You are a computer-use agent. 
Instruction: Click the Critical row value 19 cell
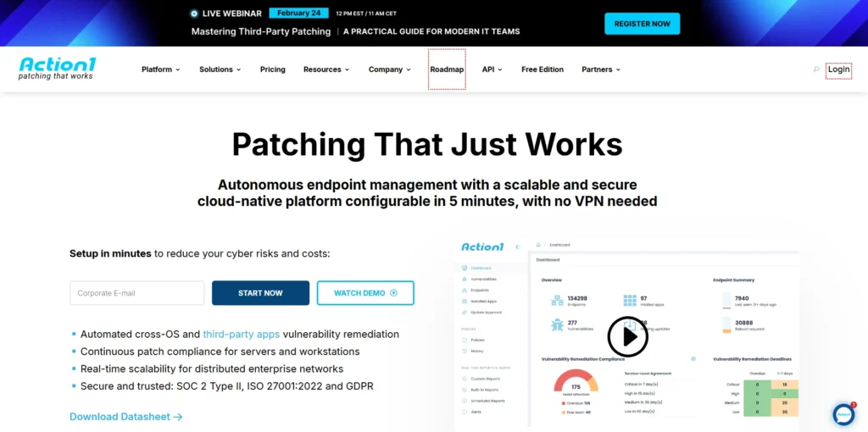click(x=786, y=385)
